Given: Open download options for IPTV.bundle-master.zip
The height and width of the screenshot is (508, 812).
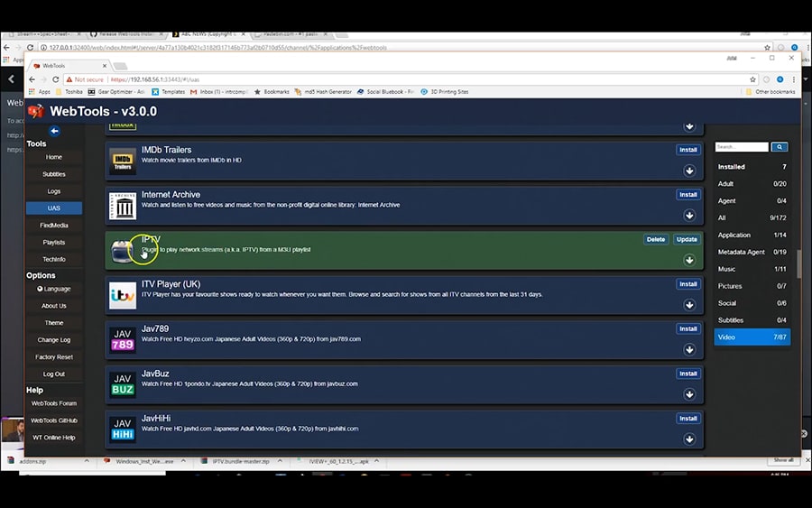Looking at the screenshot, I should tap(280, 461).
